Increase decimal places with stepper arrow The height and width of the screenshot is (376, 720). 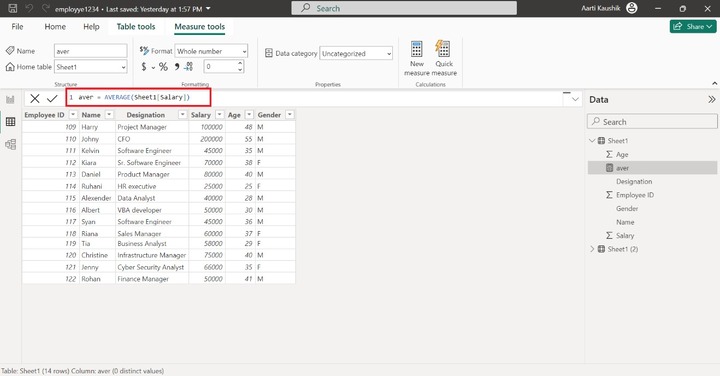[x=240, y=63]
